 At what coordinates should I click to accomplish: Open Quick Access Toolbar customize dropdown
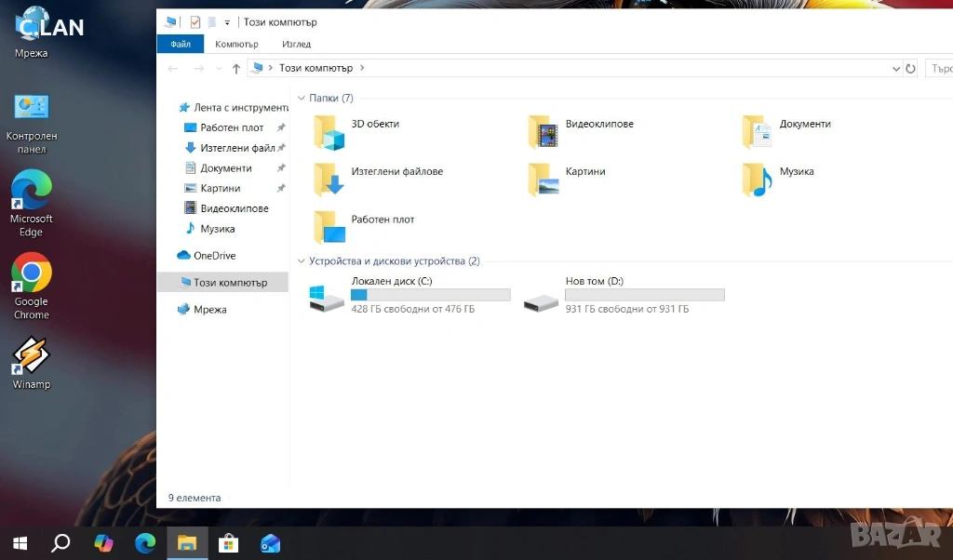pyautogui.click(x=227, y=22)
